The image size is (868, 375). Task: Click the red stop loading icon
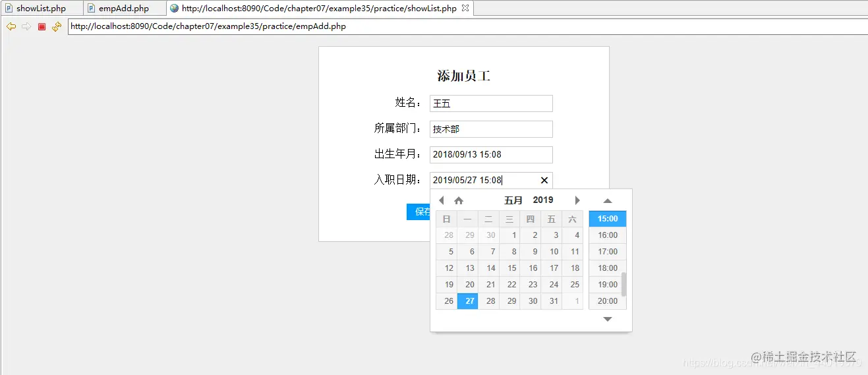(x=42, y=26)
